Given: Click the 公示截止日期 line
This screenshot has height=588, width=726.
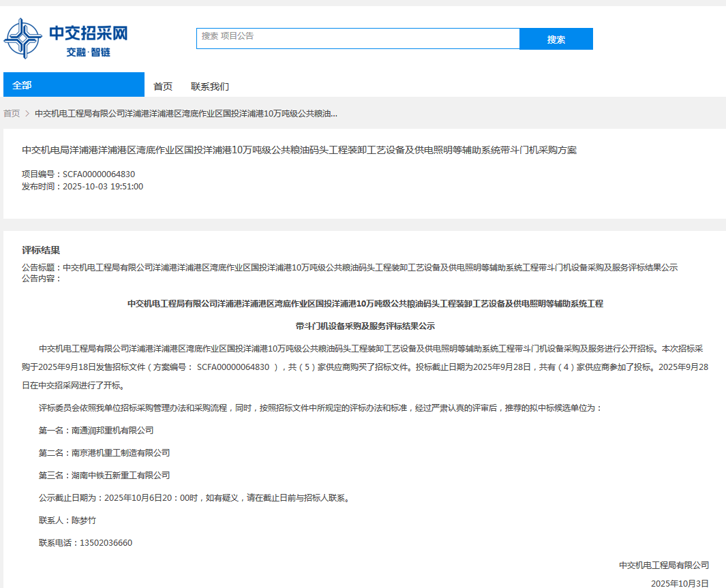Looking at the screenshot, I should click(195, 498).
